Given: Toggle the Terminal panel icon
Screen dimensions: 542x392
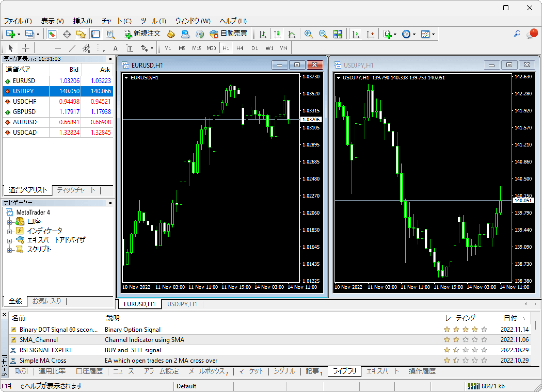Looking at the screenshot, I should (95, 34).
